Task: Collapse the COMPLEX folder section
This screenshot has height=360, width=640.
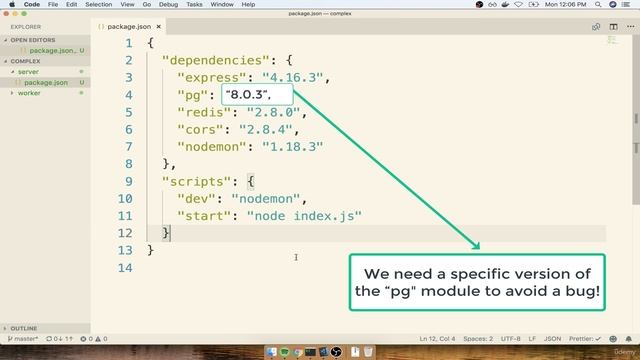Action: (x=25, y=61)
